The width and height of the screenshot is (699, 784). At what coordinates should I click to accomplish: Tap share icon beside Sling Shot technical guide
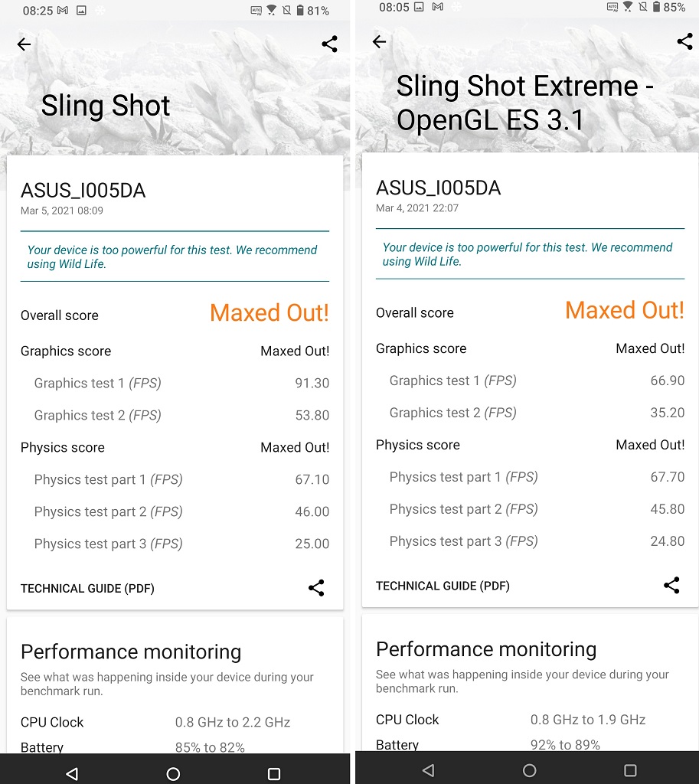pos(316,588)
